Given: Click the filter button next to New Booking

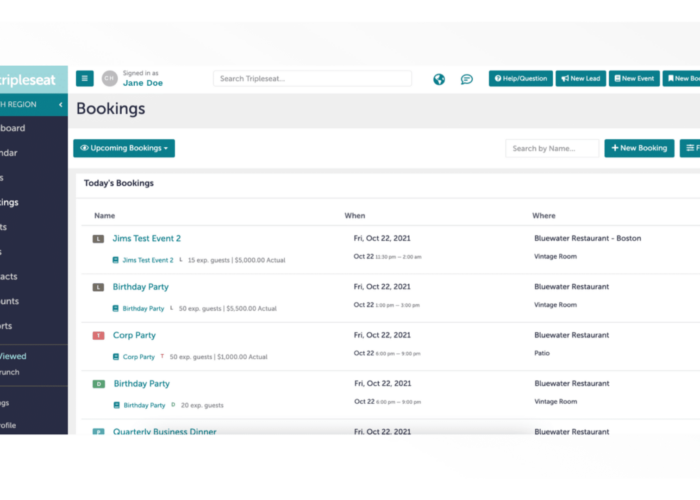Looking at the screenshot, I should point(690,148).
